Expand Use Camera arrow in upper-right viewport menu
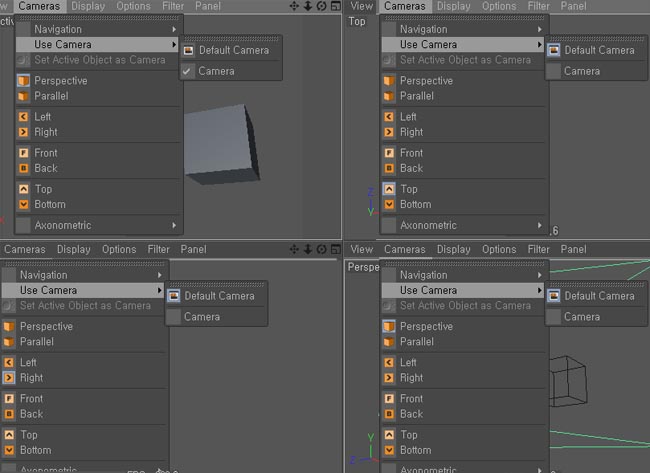650x473 pixels. pos(540,44)
